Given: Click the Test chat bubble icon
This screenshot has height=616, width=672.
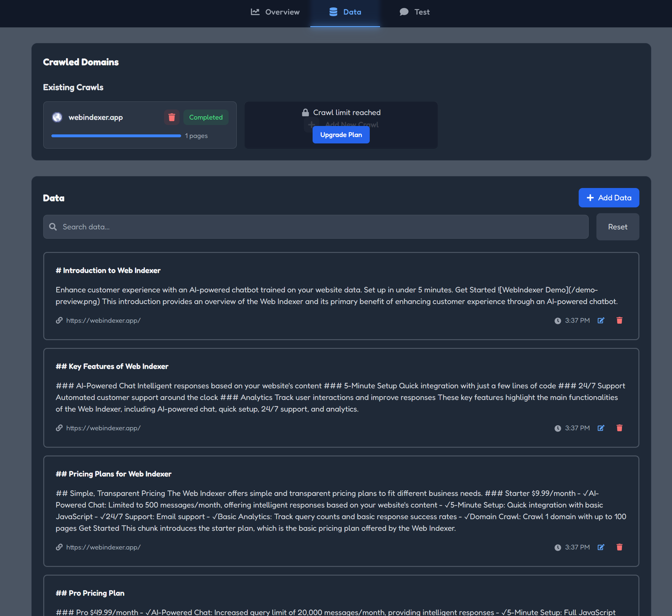Looking at the screenshot, I should click(x=404, y=12).
